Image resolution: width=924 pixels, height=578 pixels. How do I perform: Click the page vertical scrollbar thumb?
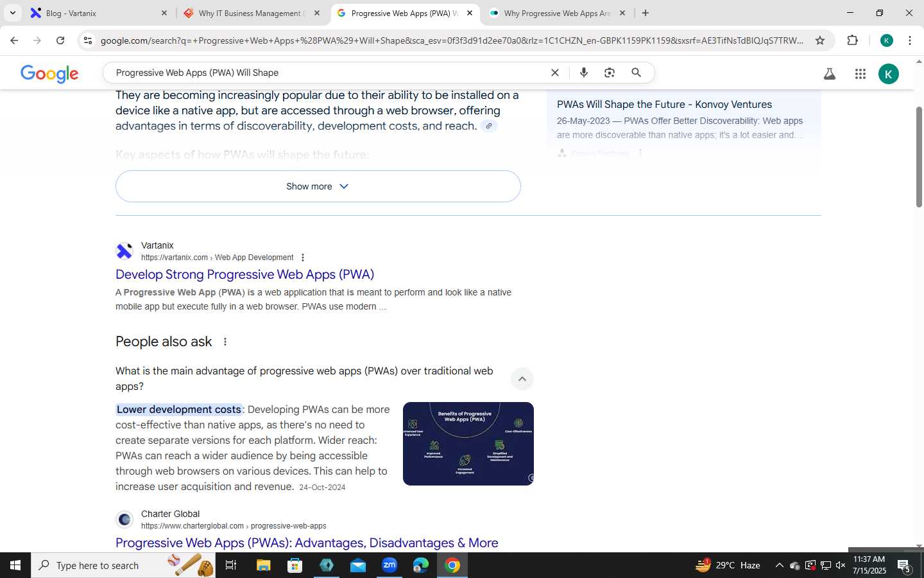919,156
